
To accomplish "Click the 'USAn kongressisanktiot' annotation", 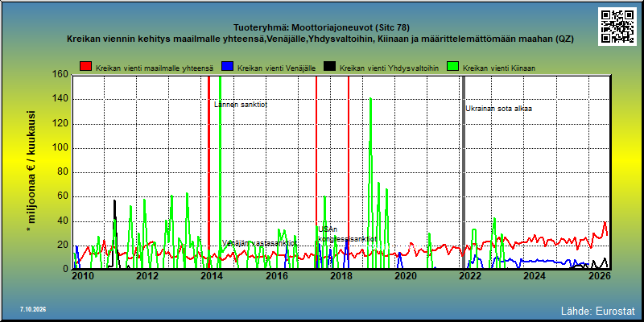I will pyautogui.click(x=348, y=234).
